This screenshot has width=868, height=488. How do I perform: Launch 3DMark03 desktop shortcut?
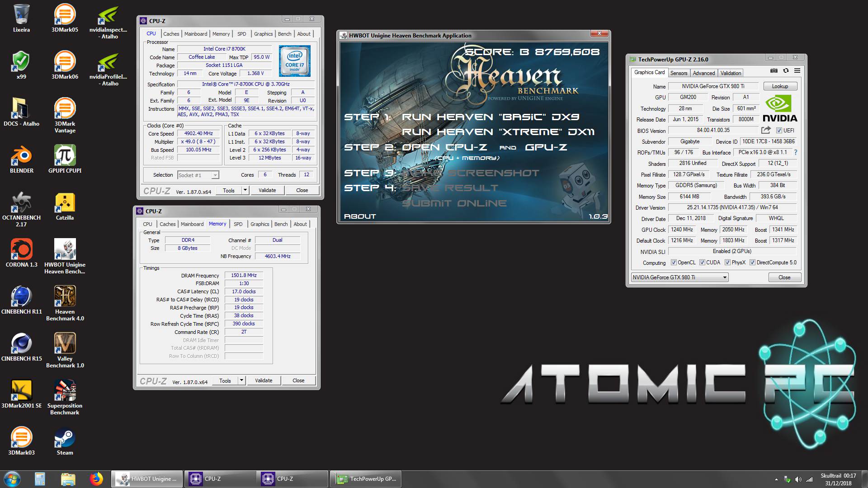21,441
